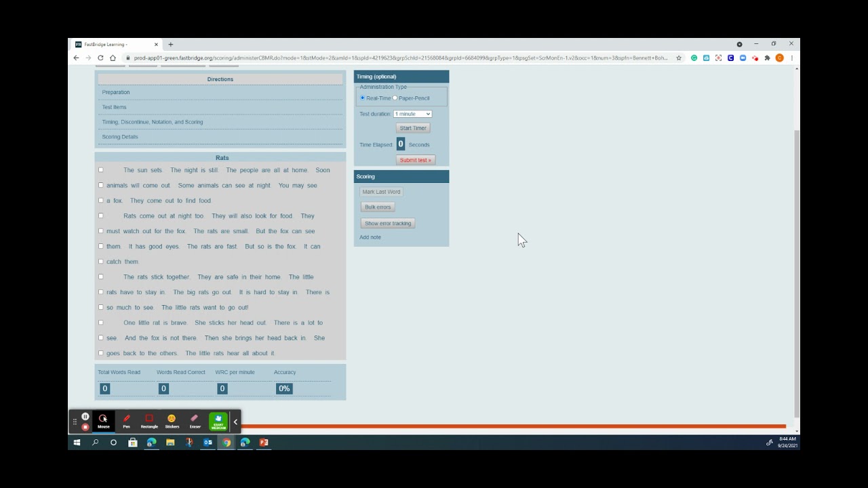868x488 pixels.
Task: Choose the Rectangle drawing tool
Action: (x=149, y=422)
